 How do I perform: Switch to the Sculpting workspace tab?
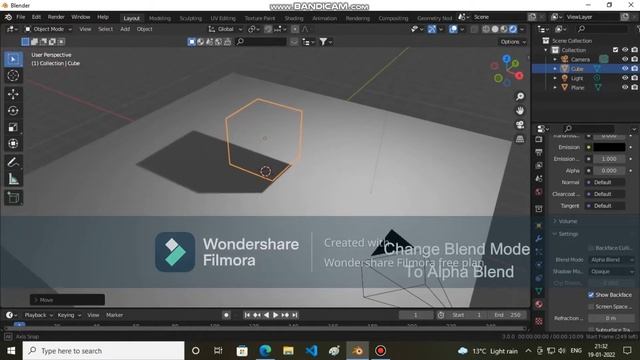[x=191, y=18]
